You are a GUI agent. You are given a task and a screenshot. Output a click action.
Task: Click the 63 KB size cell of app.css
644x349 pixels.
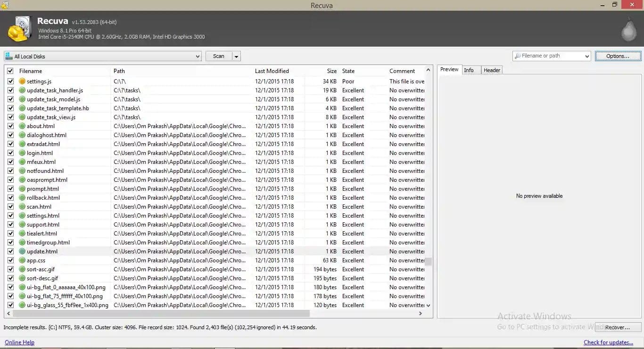click(330, 260)
